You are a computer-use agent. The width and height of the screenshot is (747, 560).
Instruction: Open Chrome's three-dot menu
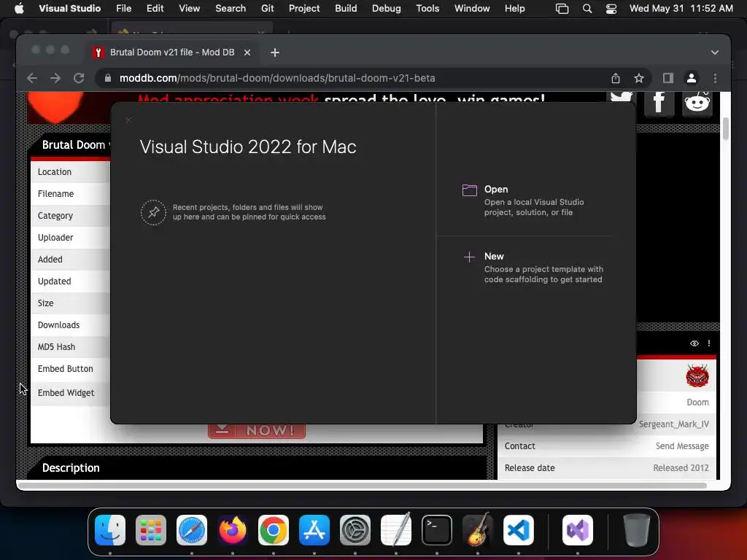pos(715,78)
